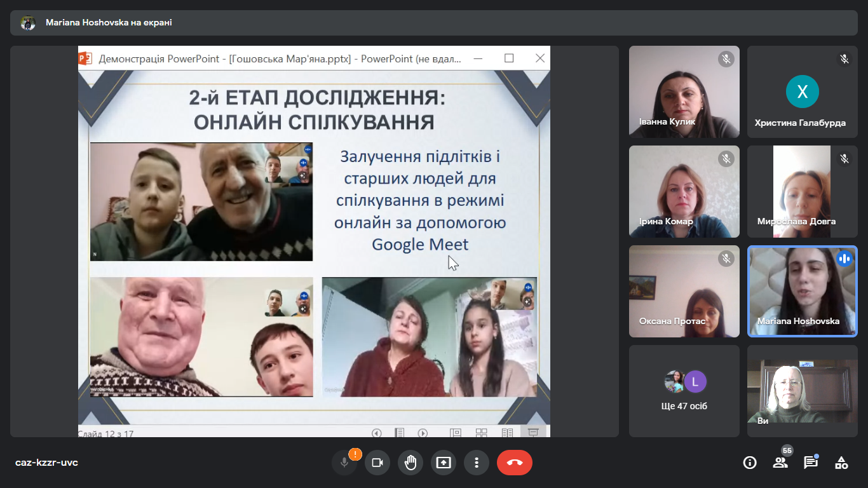Click the Normal view icon in PowerPoint
This screenshot has width=868, height=488.
[456, 433]
